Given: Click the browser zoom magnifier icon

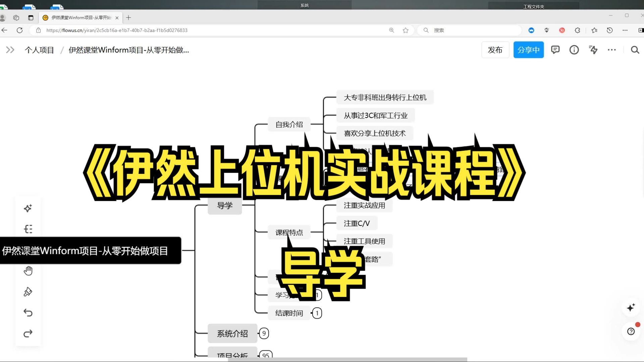Looking at the screenshot, I should (x=391, y=30).
